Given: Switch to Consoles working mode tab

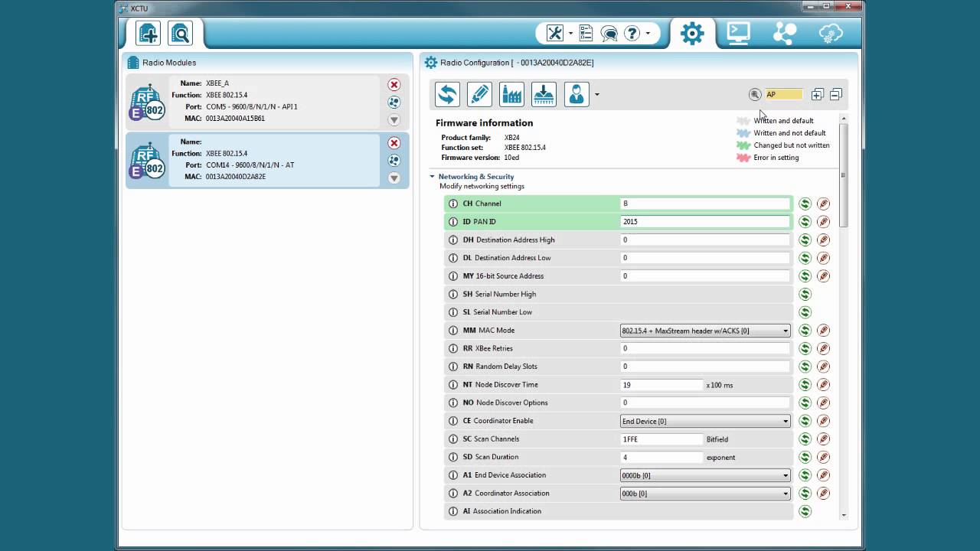Looking at the screenshot, I should click(x=738, y=33).
